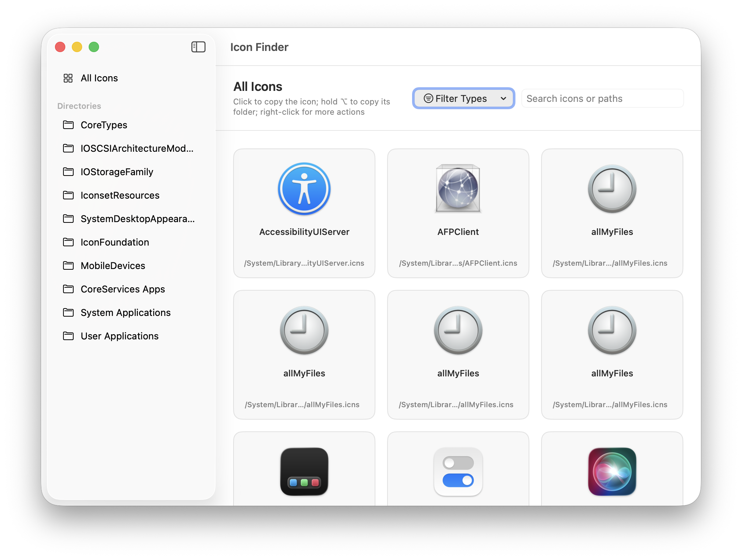Open the IconFoundation directory
Viewport: 742px width, 560px height.
[131, 242]
